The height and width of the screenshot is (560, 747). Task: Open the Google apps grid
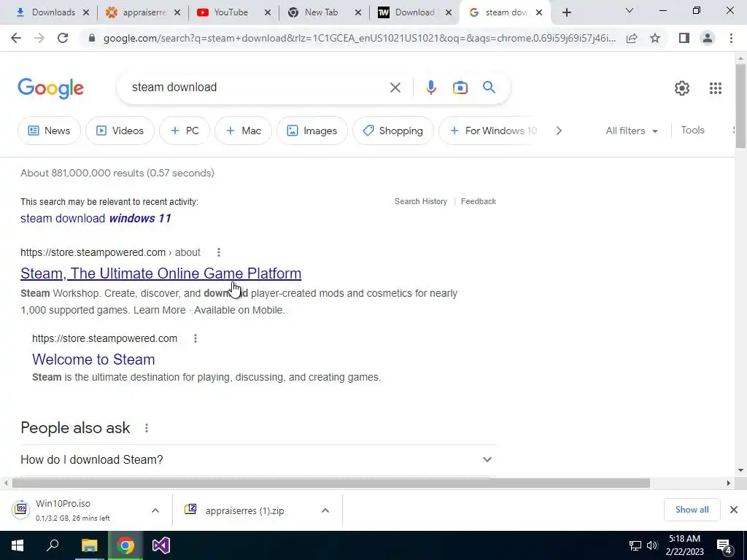point(715,88)
